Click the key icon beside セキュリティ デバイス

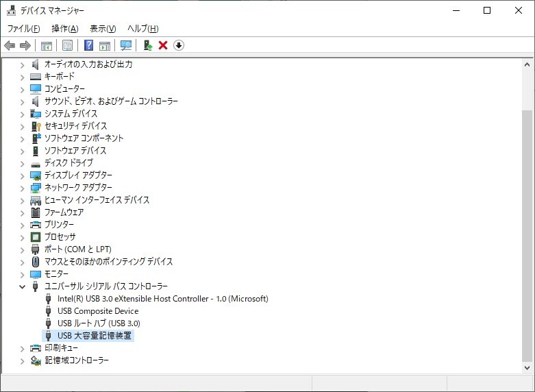point(36,126)
